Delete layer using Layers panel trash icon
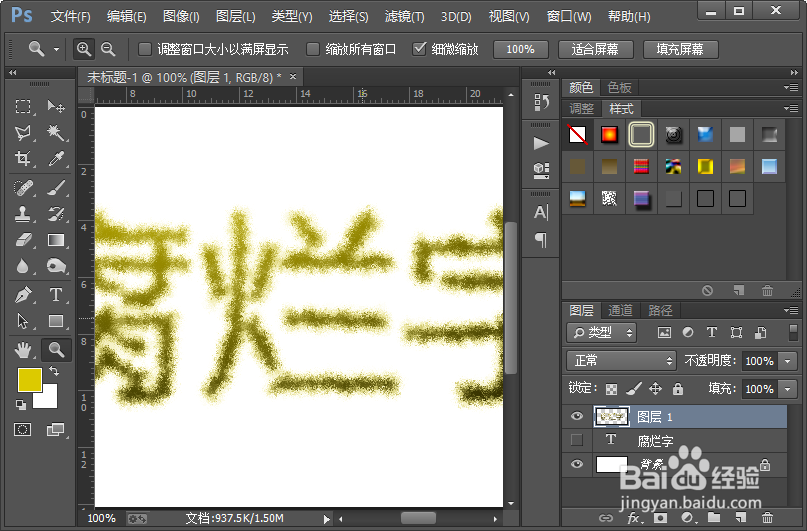This screenshot has width=807, height=531. [x=767, y=518]
